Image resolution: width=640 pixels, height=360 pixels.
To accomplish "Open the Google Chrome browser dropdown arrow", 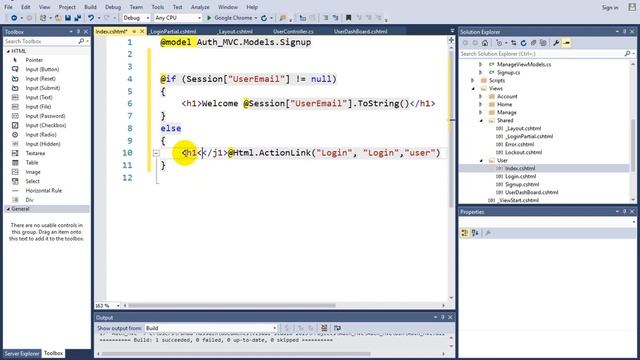I will click(x=256, y=18).
